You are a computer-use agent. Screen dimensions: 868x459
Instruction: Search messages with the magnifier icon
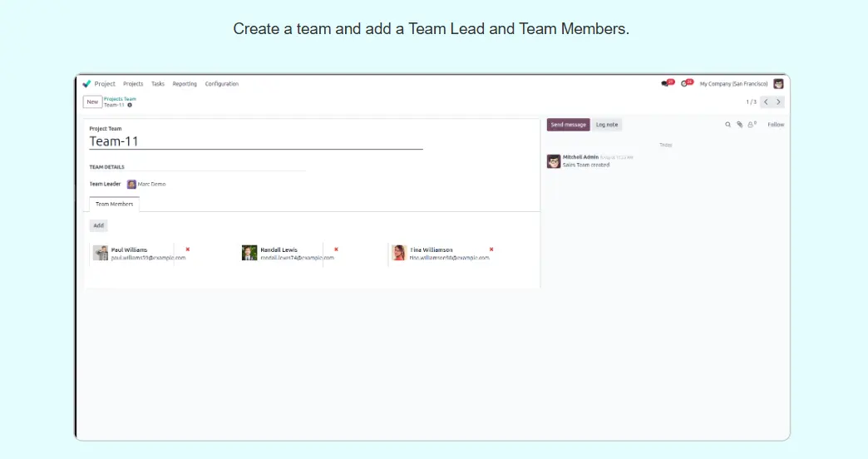(727, 125)
